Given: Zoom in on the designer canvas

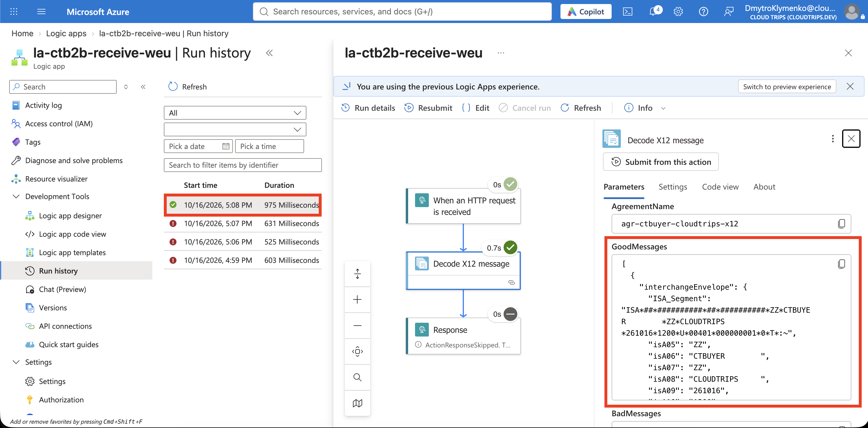Looking at the screenshot, I should coord(357,299).
